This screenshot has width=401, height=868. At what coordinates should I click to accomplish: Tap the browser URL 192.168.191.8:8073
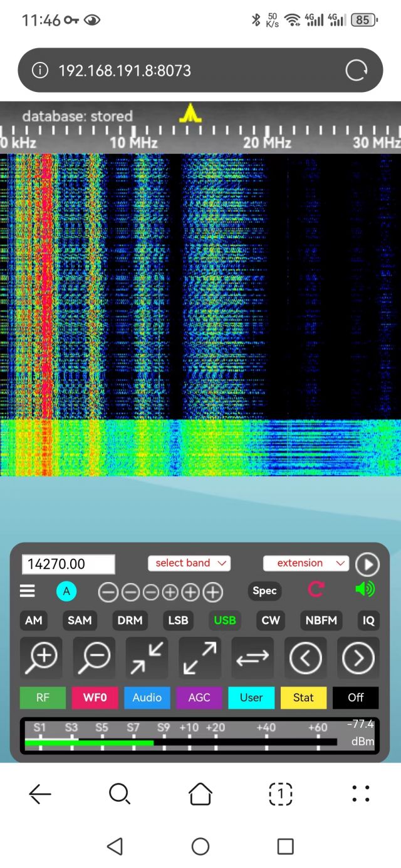(x=125, y=71)
